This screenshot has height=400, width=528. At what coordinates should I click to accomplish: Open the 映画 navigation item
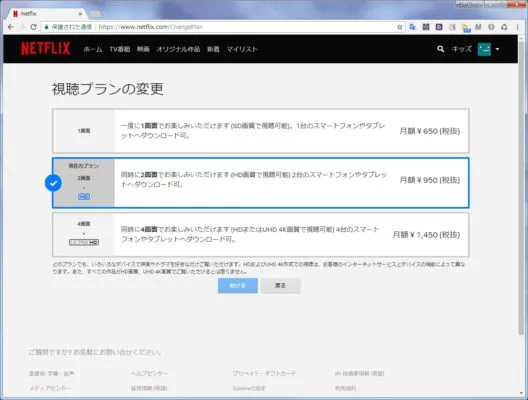[x=143, y=49]
